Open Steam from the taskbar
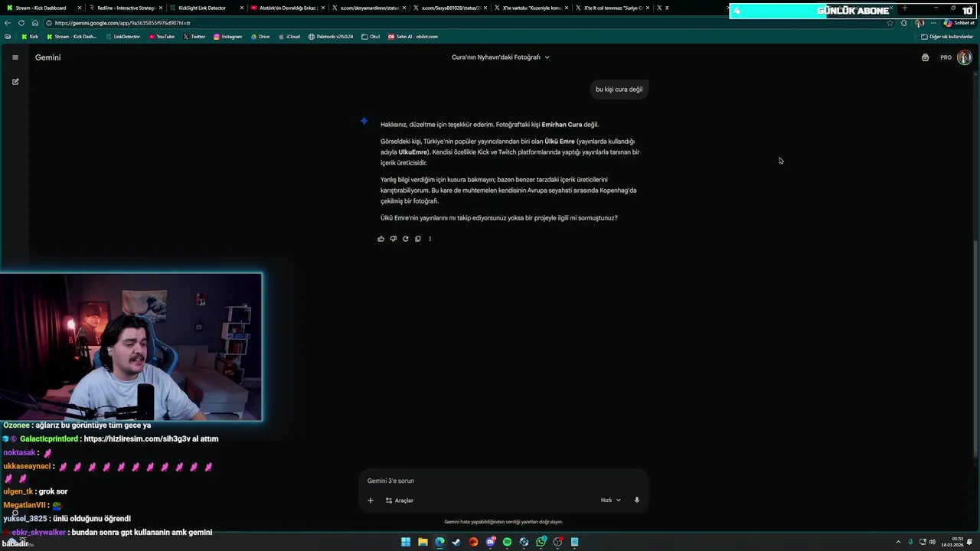The width and height of the screenshot is (980, 551). click(x=456, y=542)
